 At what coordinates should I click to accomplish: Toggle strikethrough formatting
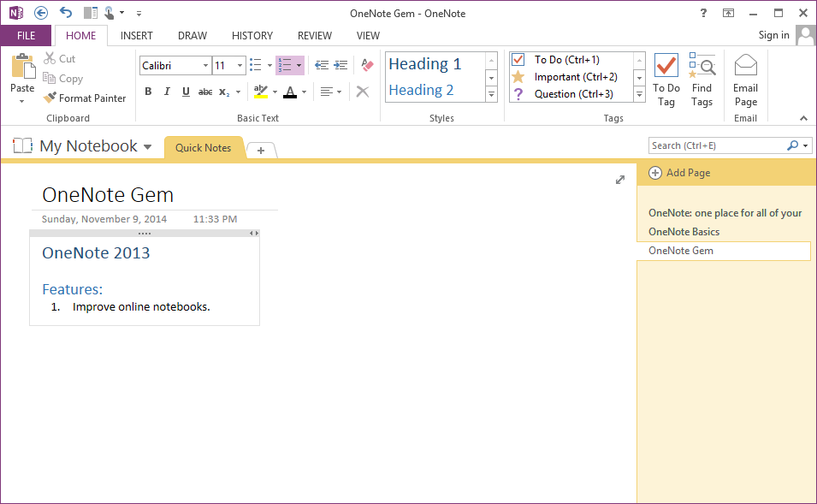pyautogui.click(x=205, y=92)
